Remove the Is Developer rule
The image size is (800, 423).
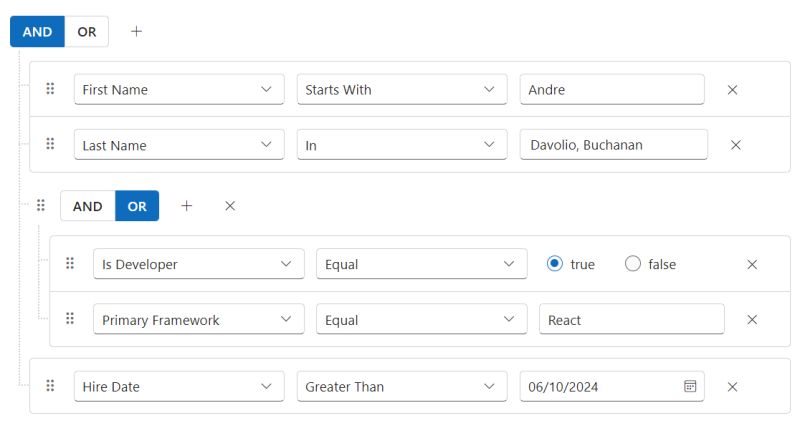pos(752,264)
